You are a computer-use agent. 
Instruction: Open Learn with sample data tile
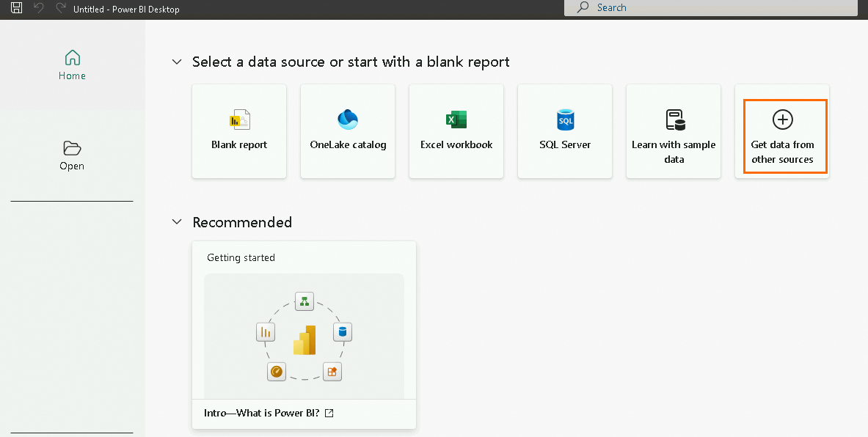pyautogui.click(x=673, y=131)
